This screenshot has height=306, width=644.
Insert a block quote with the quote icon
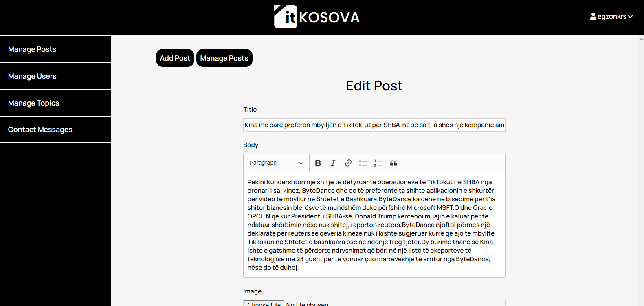393,163
